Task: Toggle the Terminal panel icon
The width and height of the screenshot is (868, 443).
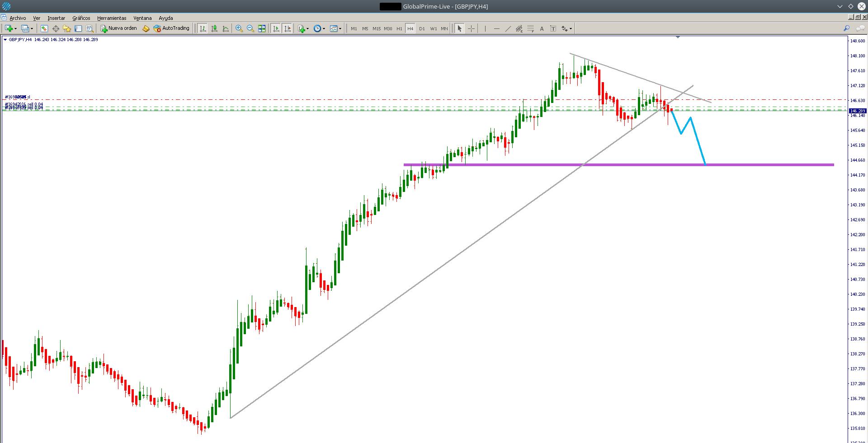Action: click(x=78, y=28)
